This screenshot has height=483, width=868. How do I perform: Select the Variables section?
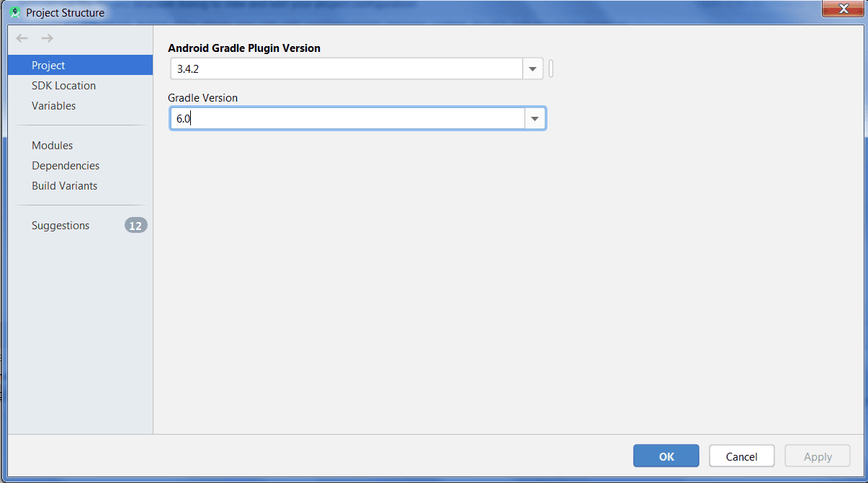pyautogui.click(x=53, y=105)
